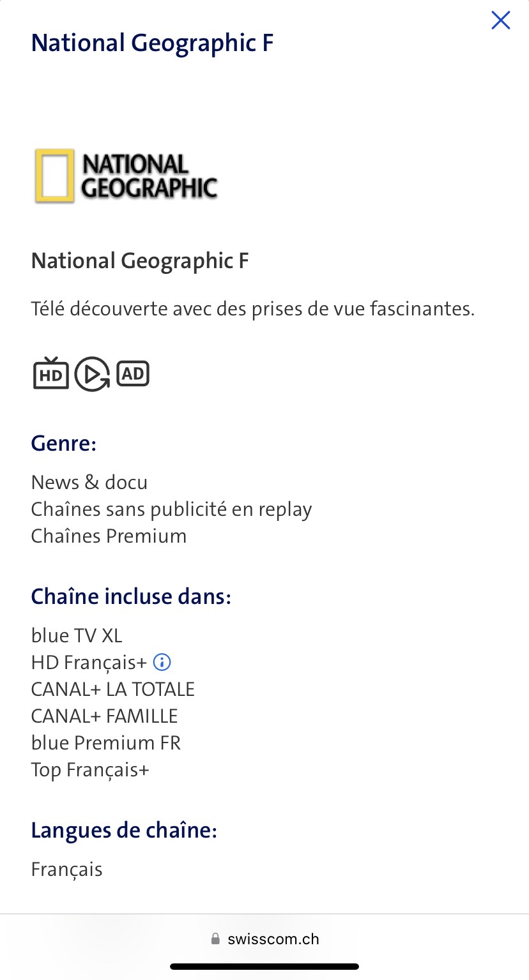
Task: Tap the Chaînes Premium genre
Action: (109, 536)
